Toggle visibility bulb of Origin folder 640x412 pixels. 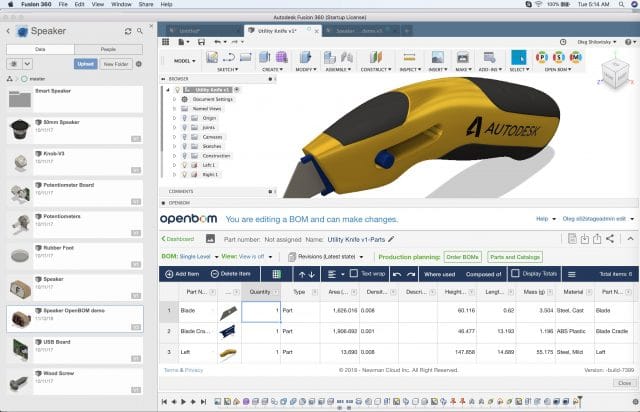point(184,118)
